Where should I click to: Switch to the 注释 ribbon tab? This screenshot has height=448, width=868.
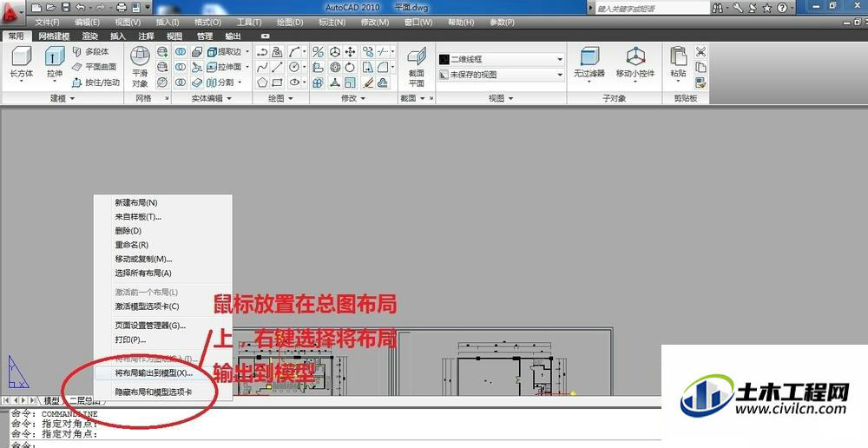point(146,36)
